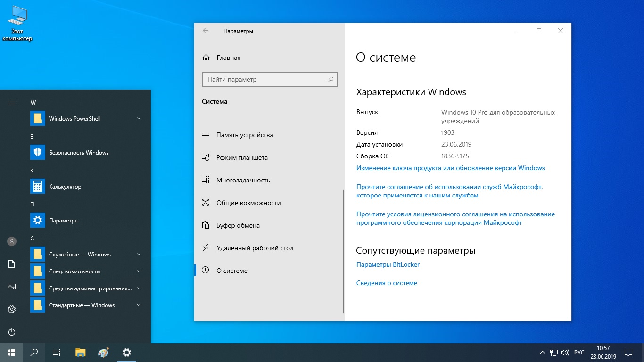Expand the Спец. возможности folder chevron
Screen dimensions: 644x362
coord(139,271)
